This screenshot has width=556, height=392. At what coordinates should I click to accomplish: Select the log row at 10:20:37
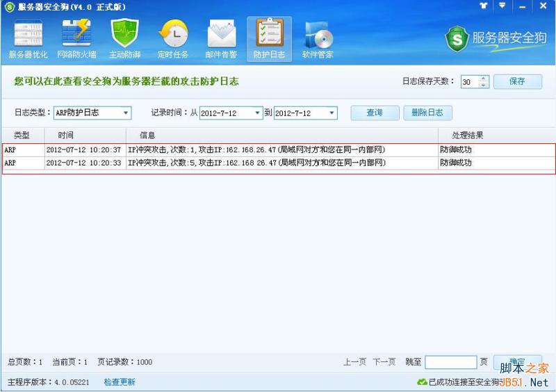click(x=279, y=149)
